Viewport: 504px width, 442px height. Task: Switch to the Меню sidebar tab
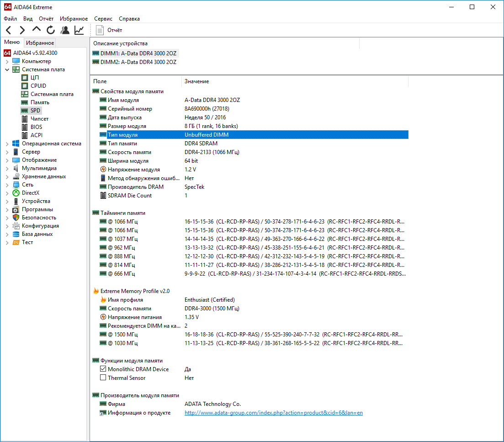click(12, 42)
